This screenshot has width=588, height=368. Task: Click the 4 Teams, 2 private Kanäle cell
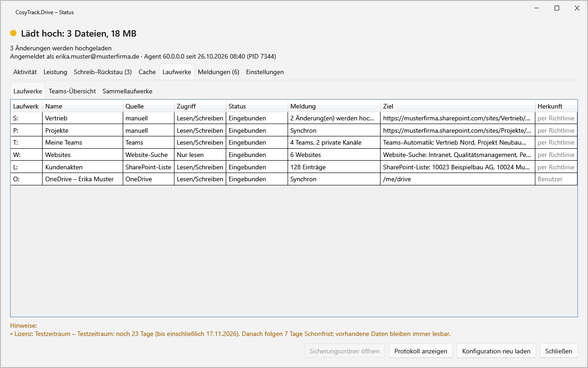(334, 142)
